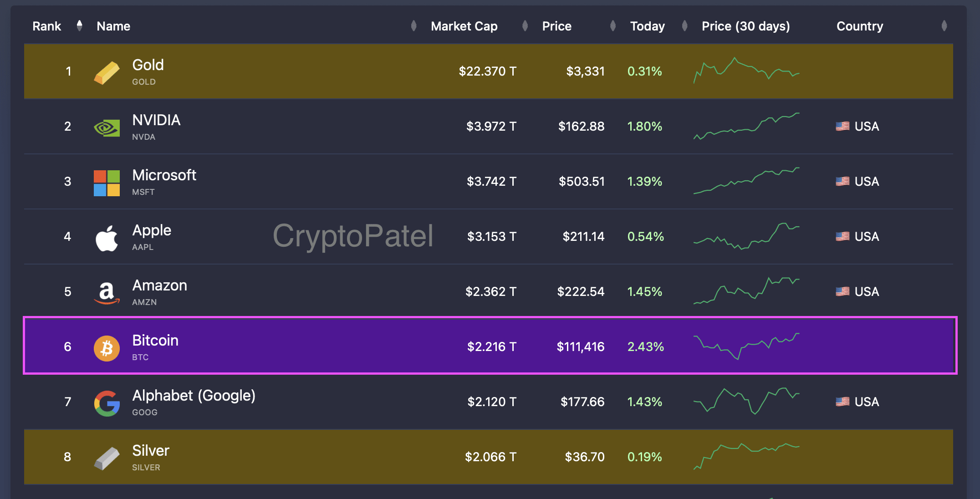The width and height of the screenshot is (980, 499).
Task: Click the Gold bar icon
Action: point(107,73)
